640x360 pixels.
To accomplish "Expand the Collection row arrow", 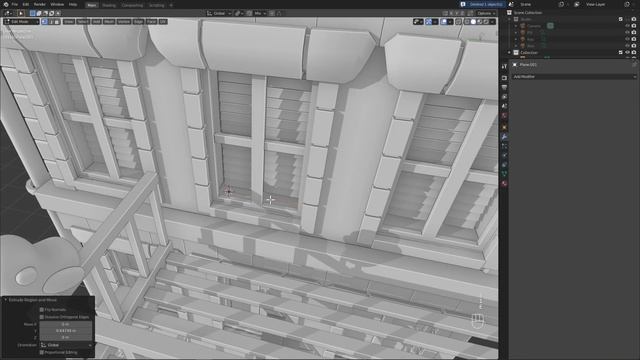I will tap(509, 53).
